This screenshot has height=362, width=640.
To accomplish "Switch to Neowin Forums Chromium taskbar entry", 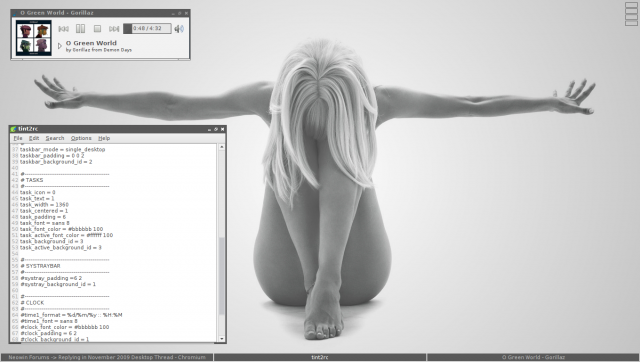I will (x=107, y=358).
